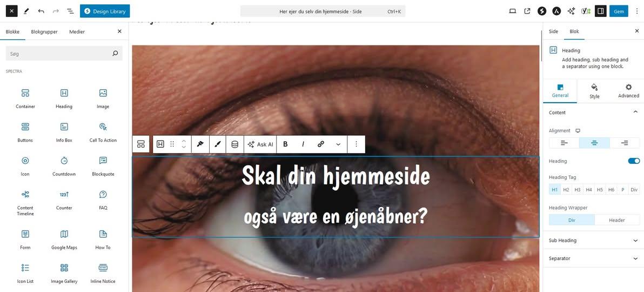The image size is (644, 292).
Task: Open the Advanced tab in block settings
Action: (628, 91)
